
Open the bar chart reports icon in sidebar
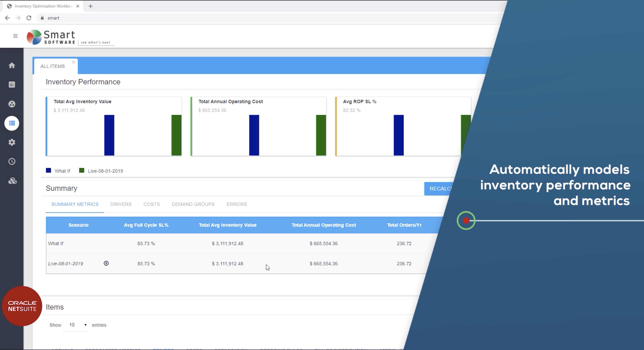pyautogui.click(x=11, y=85)
